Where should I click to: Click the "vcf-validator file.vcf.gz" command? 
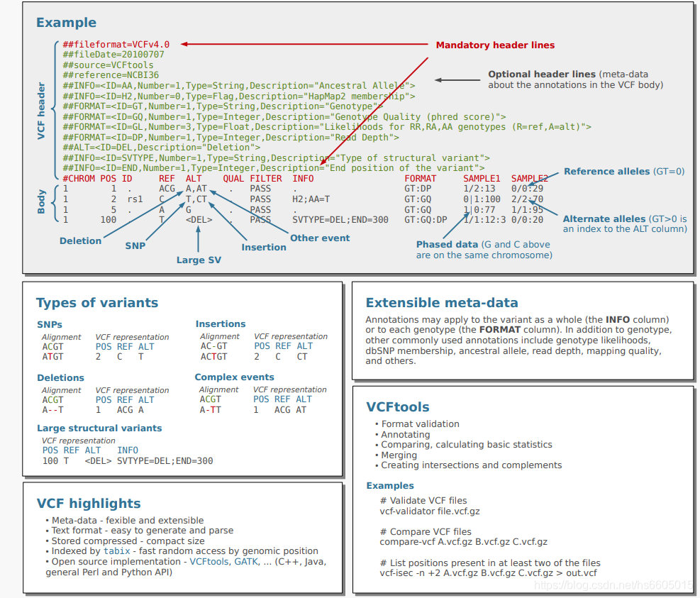coord(430,511)
